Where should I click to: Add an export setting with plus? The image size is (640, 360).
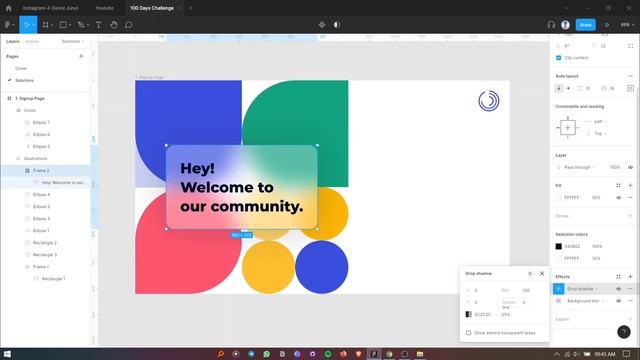[x=630, y=319]
